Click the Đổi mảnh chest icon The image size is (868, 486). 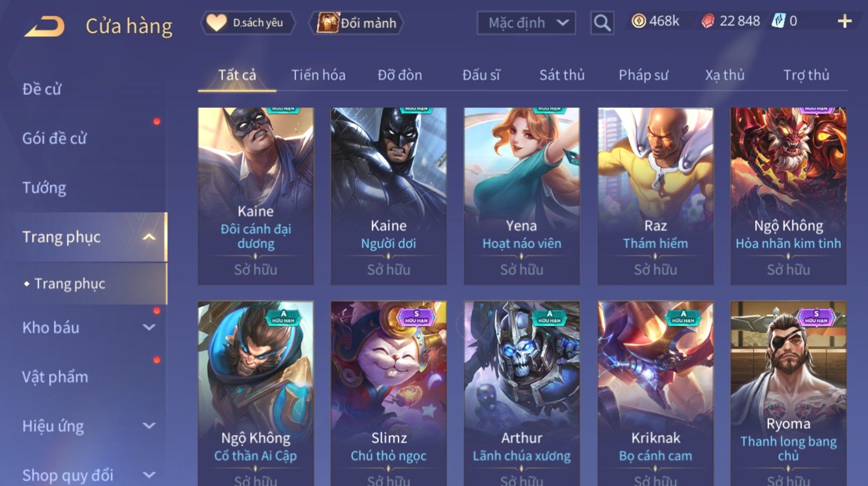(x=327, y=23)
